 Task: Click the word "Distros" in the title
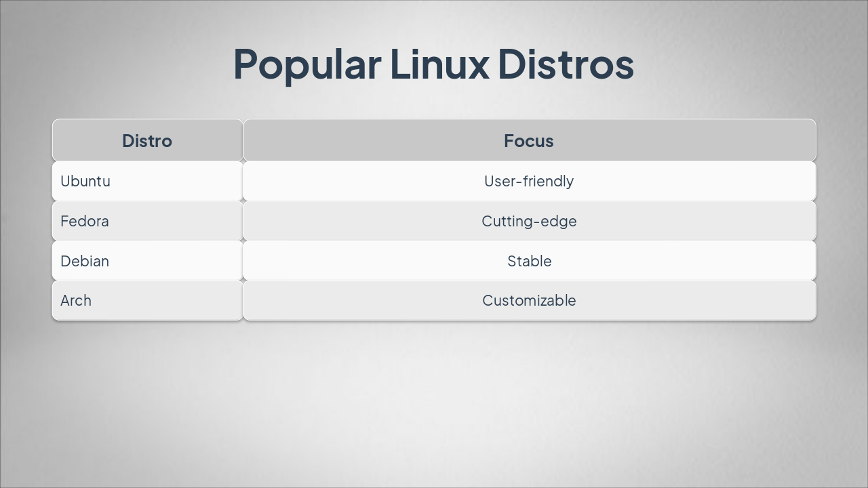566,64
